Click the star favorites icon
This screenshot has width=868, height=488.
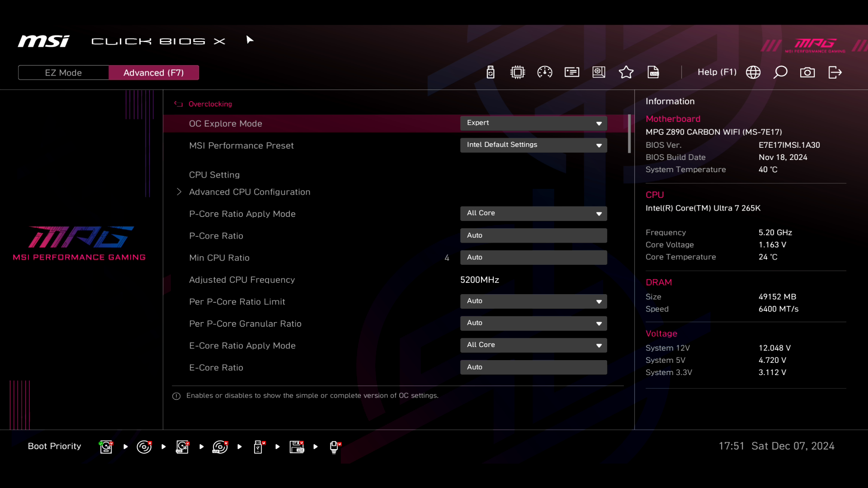[x=626, y=72]
